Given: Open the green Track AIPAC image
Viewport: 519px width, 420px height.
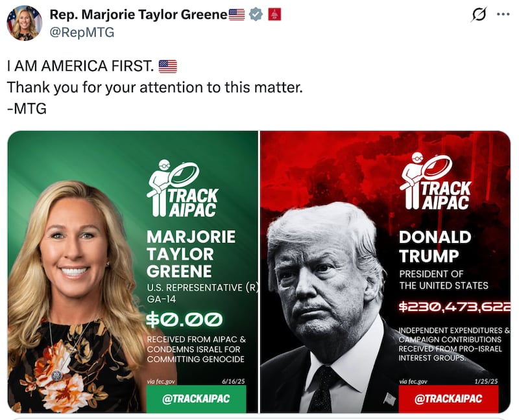Looking at the screenshot, I should [133, 272].
